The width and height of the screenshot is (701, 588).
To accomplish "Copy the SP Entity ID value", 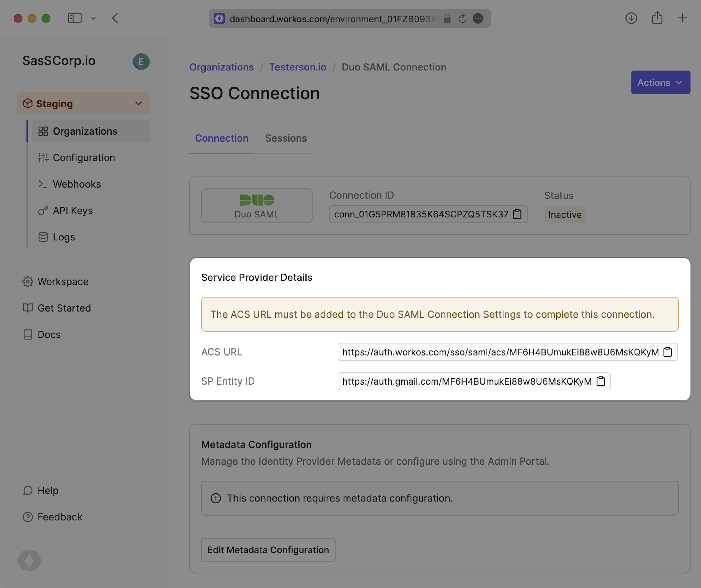I will [x=601, y=381].
